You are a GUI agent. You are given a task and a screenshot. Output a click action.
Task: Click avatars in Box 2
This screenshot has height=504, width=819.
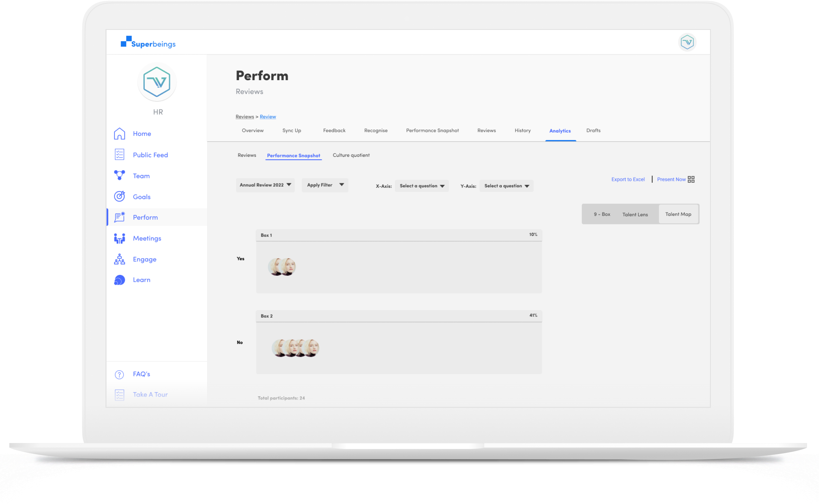295,348
